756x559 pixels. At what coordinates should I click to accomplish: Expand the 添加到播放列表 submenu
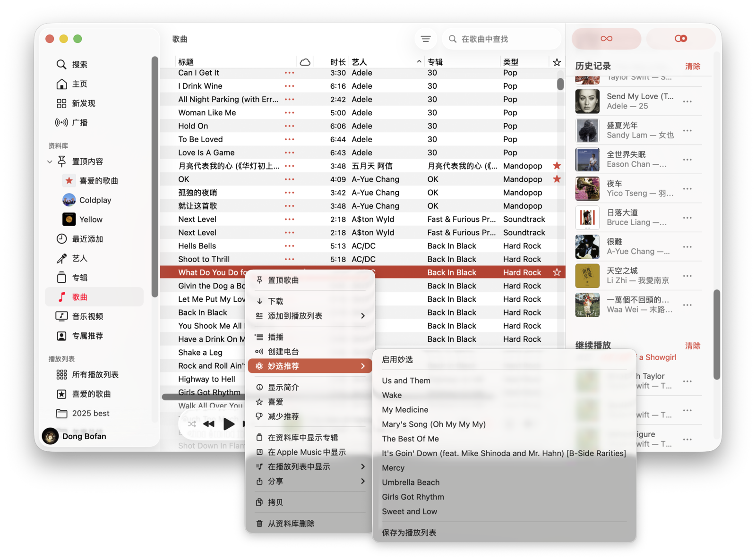(x=310, y=315)
